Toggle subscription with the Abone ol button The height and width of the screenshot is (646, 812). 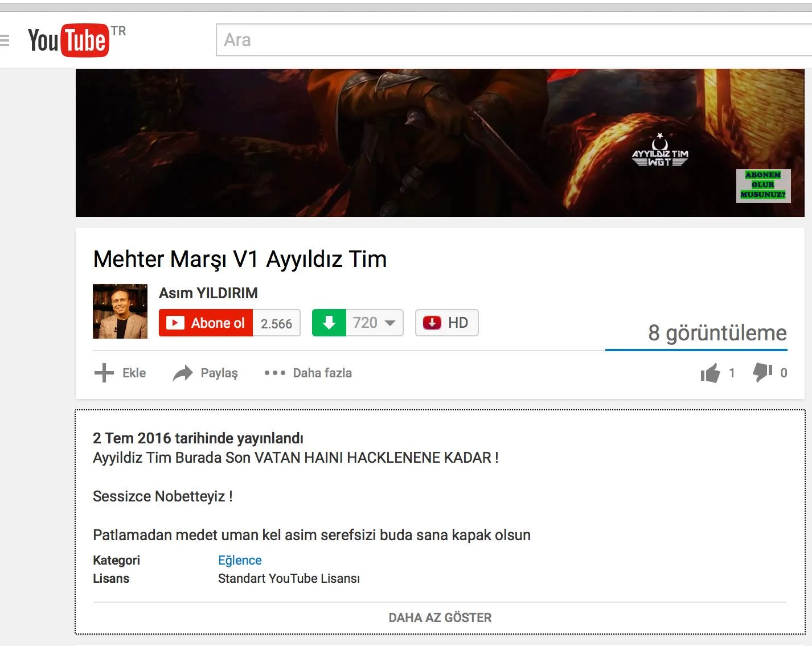[206, 322]
